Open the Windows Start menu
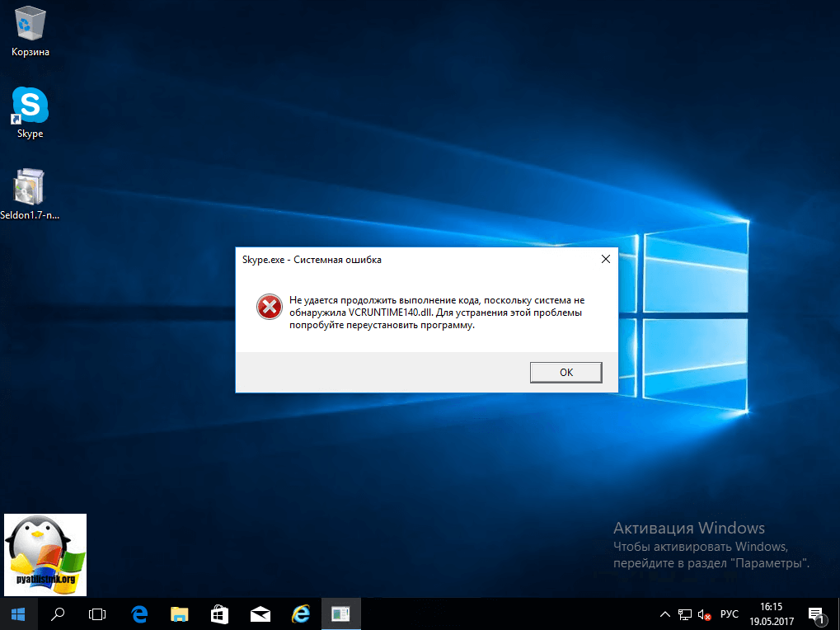Screen dimensions: 840x630 pyautogui.click(x=18, y=614)
